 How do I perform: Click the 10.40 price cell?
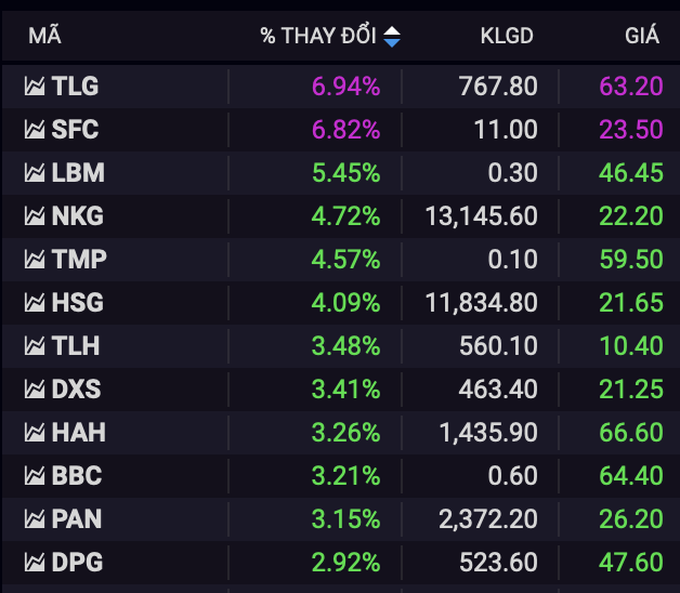point(631,346)
